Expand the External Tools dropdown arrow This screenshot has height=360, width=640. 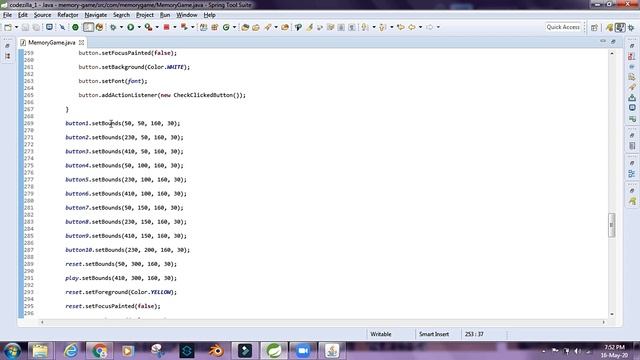(157, 27)
